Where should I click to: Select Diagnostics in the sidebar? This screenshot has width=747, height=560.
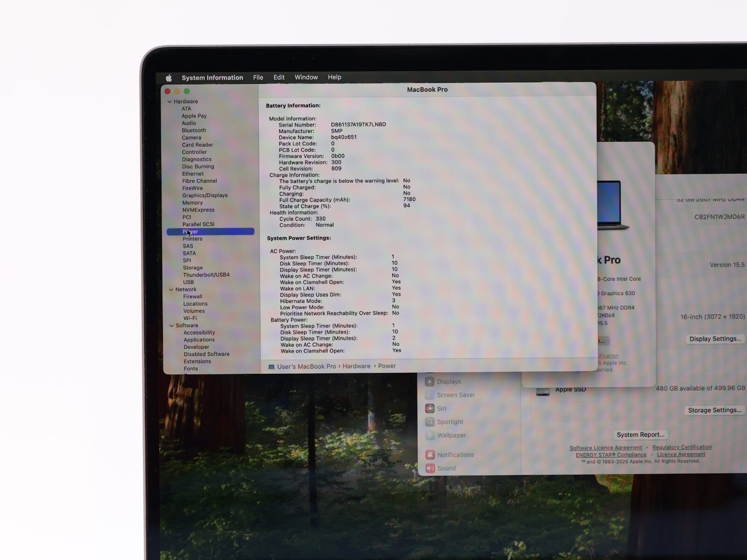click(x=197, y=159)
